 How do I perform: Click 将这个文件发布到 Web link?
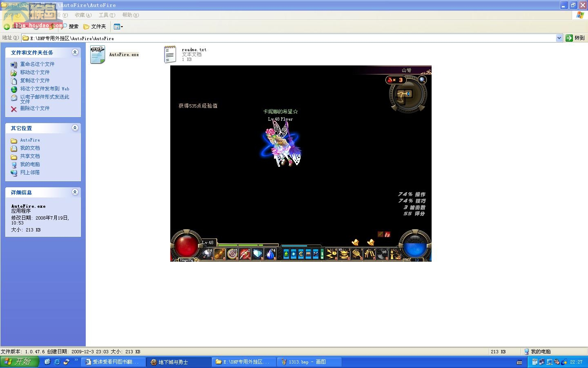[45, 89]
